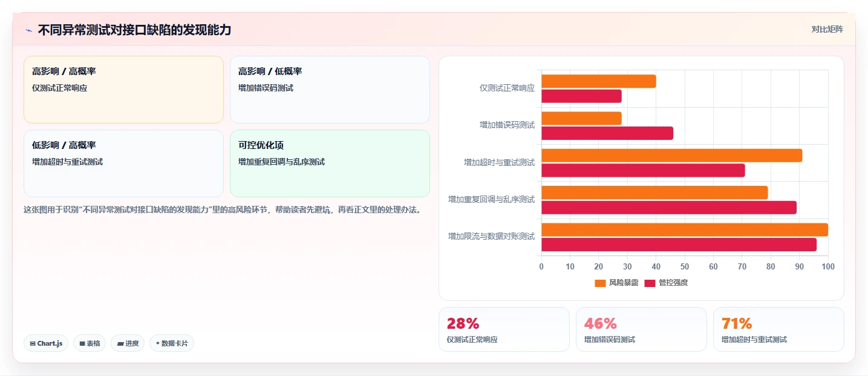Click the y-axis label 增加限流与数据对账测试

click(x=491, y=236)
